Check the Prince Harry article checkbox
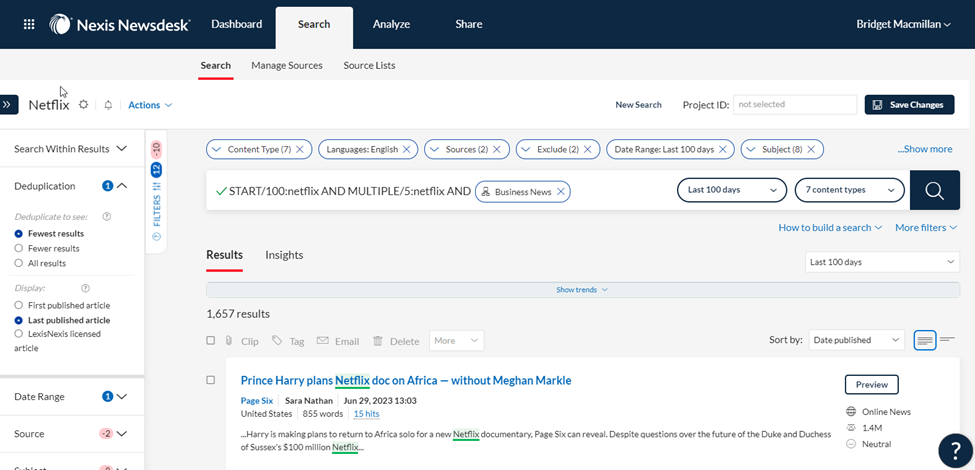The image size is (975, 470). click(211, 380)
